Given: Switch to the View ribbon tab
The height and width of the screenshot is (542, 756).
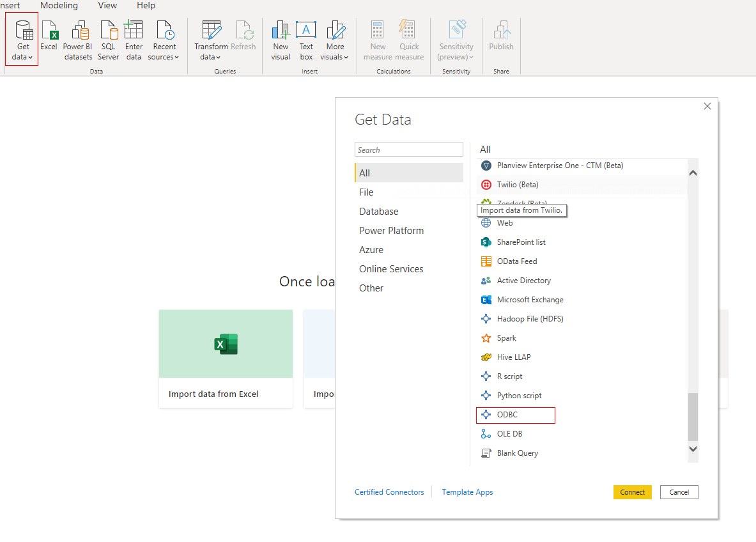Looking at the screenshot, I should (107, 5).
